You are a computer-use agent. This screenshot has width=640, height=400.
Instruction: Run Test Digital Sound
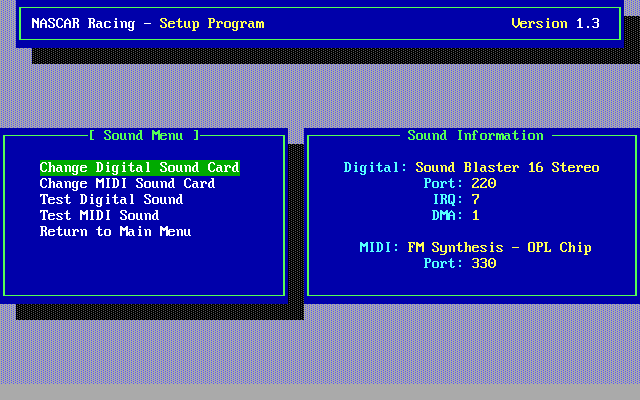[111, 200]
